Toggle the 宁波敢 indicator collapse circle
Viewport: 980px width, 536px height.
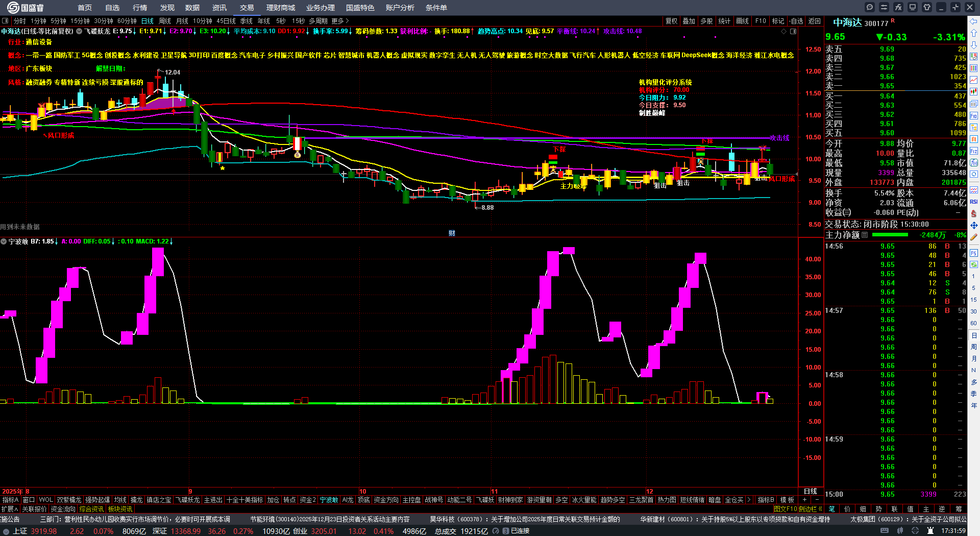[x=4, y=241]
